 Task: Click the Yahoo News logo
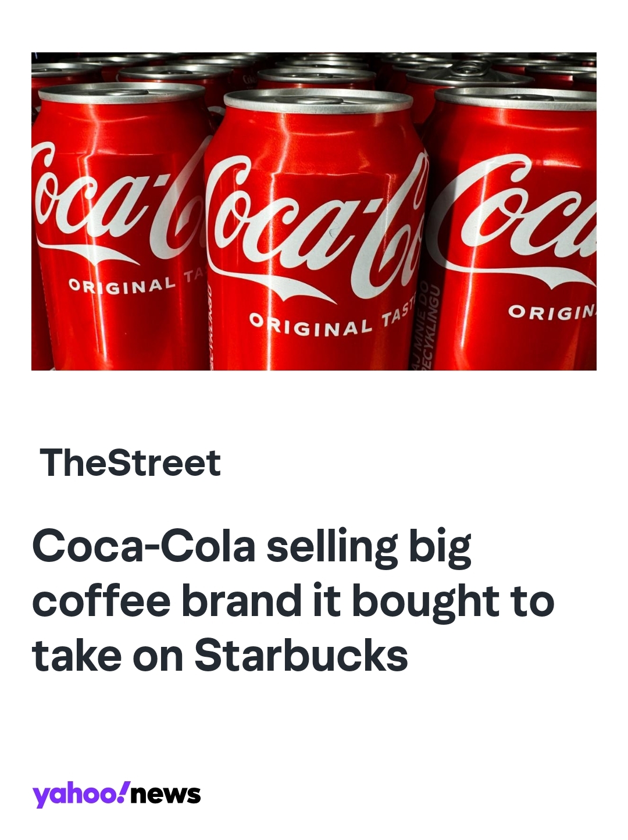click(x=117, y=794)
